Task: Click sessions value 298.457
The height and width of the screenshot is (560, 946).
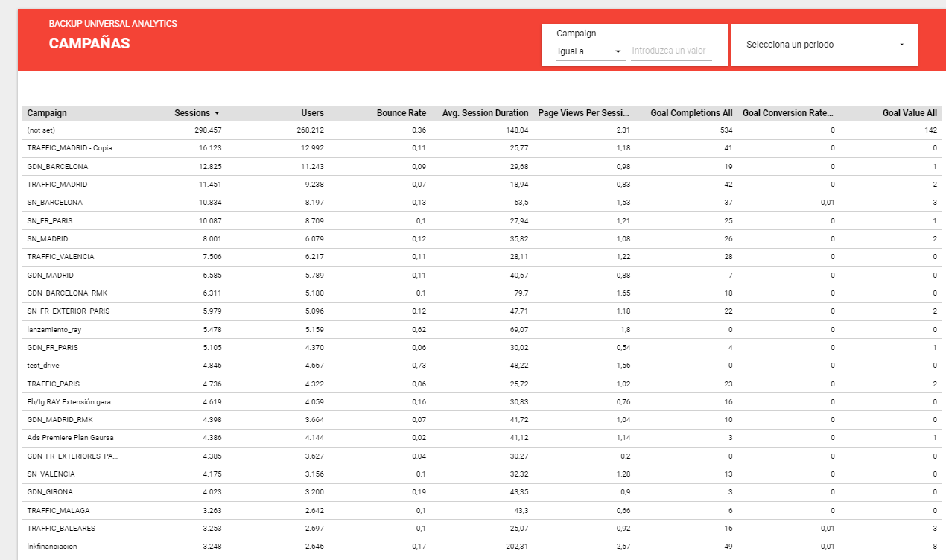Action: [x=208, y=130]
